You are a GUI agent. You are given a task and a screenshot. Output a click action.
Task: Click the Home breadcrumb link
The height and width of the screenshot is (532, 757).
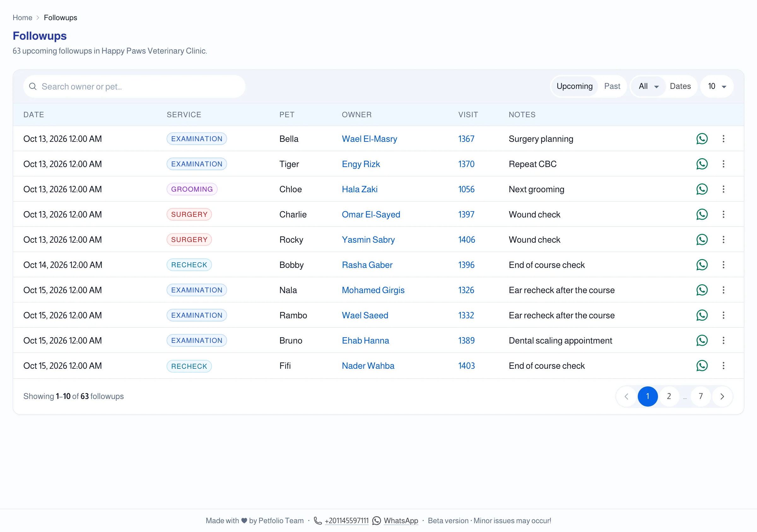pyautogui.click(x=22, y=17)
